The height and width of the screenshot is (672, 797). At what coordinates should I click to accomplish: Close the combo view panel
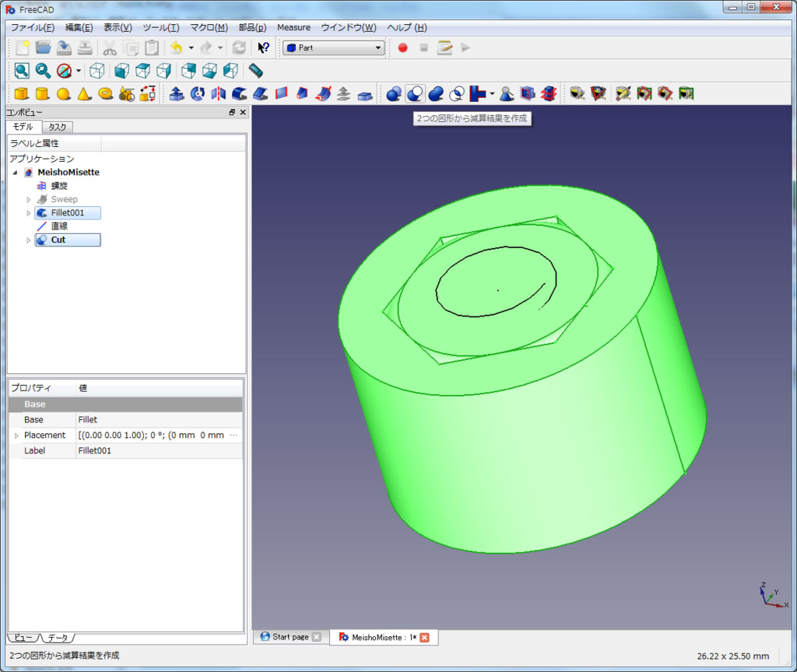coord(243,112)
